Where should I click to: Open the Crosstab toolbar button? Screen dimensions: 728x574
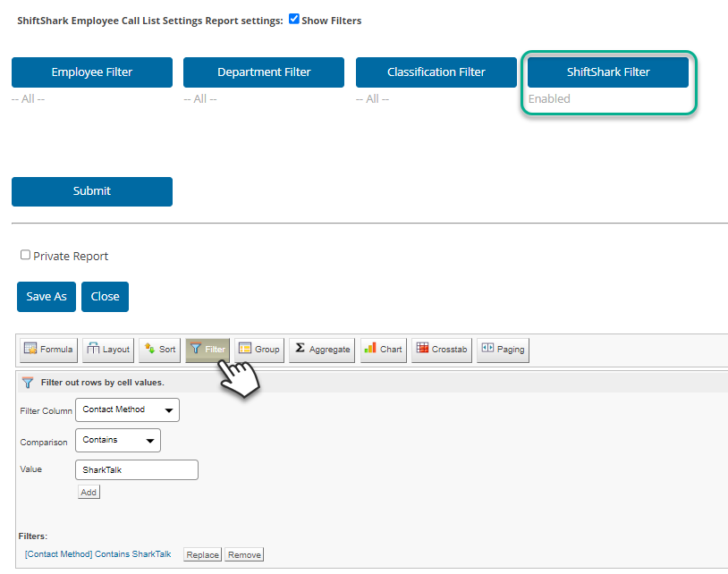(x=442, y=350)
